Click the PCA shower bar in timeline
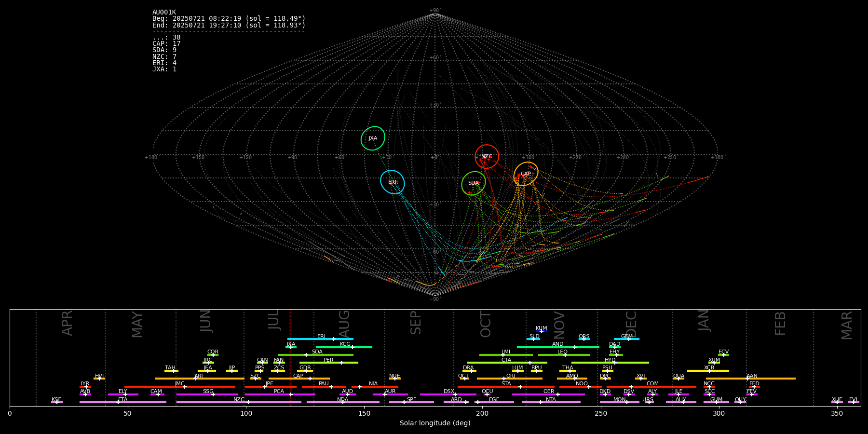 280,394
